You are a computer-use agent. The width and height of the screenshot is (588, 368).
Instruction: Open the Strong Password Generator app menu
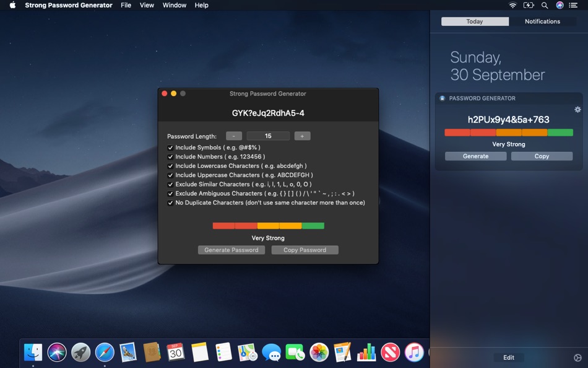coord(69,5)
